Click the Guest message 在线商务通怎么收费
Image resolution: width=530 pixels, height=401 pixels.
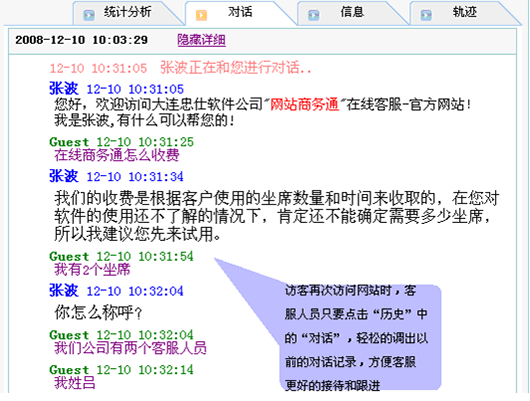click(117, 155)
